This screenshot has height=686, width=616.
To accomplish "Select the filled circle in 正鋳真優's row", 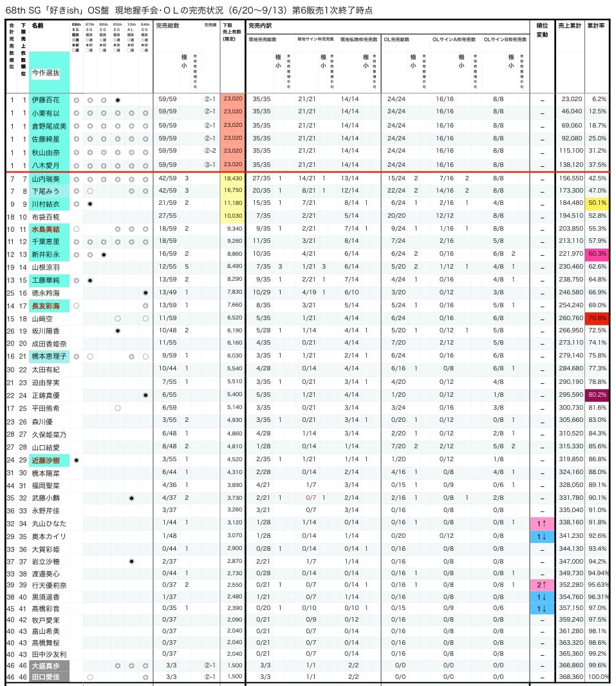I will tap(145, 395).
